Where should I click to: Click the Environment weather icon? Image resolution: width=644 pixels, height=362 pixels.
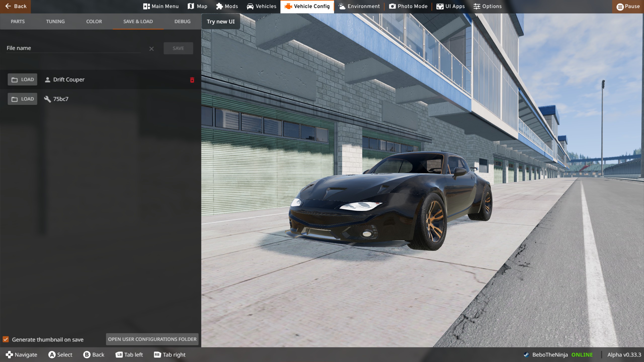[342, 6]
